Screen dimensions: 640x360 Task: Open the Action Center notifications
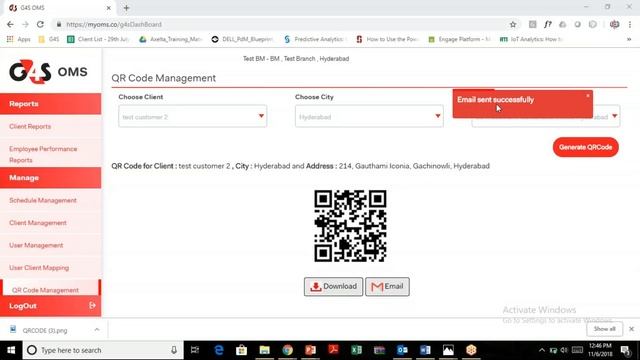625,350
